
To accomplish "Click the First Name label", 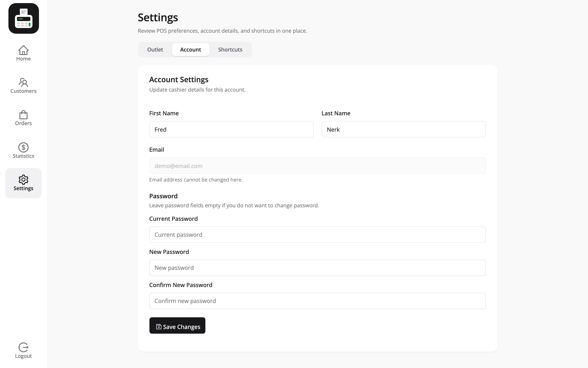I will (x=164, y=113).
